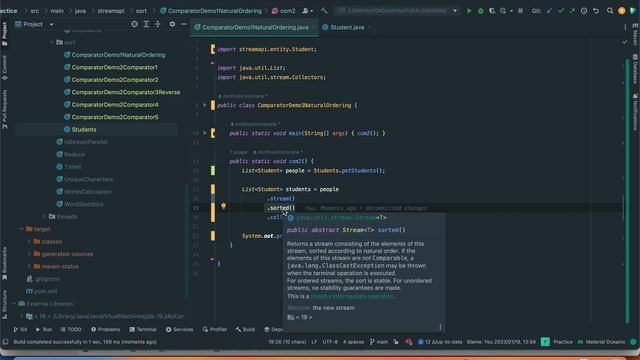Open the Terminal tool window tab
Image resolution: width=640 pixels, height=360 pixels.
pos(143,329)
